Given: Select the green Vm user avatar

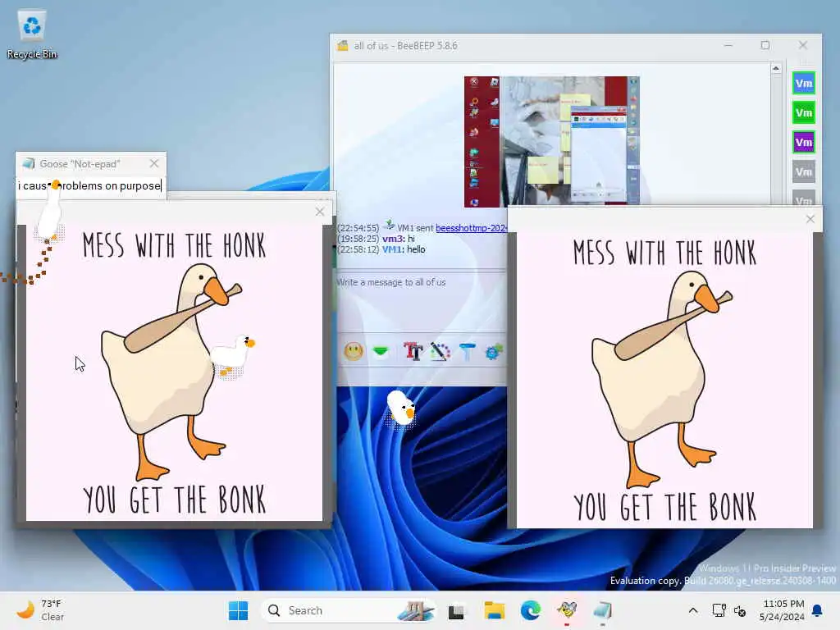Looking at the screenshot, I should [x=804, y=112].
